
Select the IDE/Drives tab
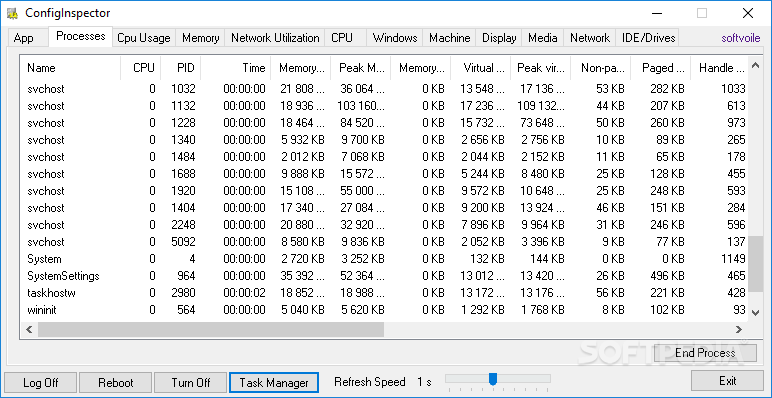click(x=648, y=38)
